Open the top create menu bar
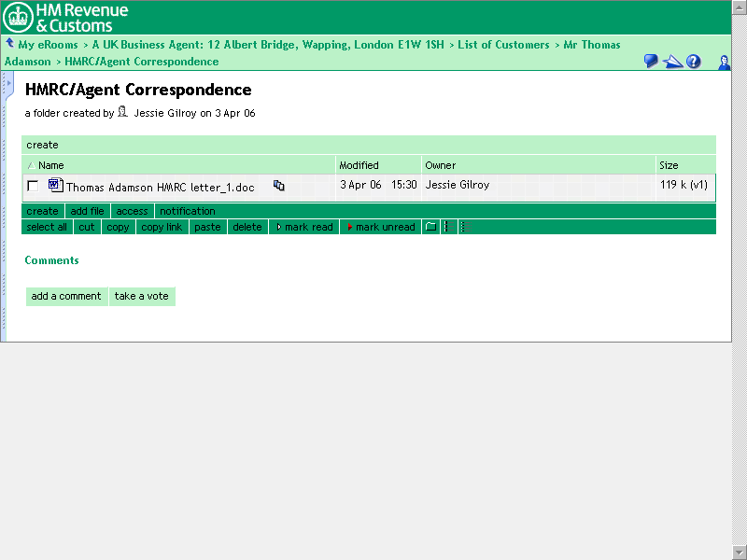This screenshot has width=747, height=560. pyautogui.click(x=43, y=145)
